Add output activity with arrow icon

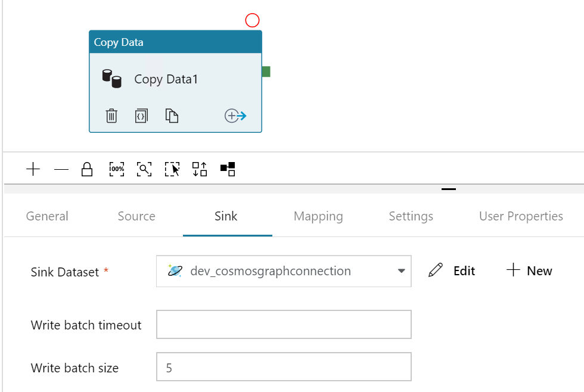[x=235, y=116]
